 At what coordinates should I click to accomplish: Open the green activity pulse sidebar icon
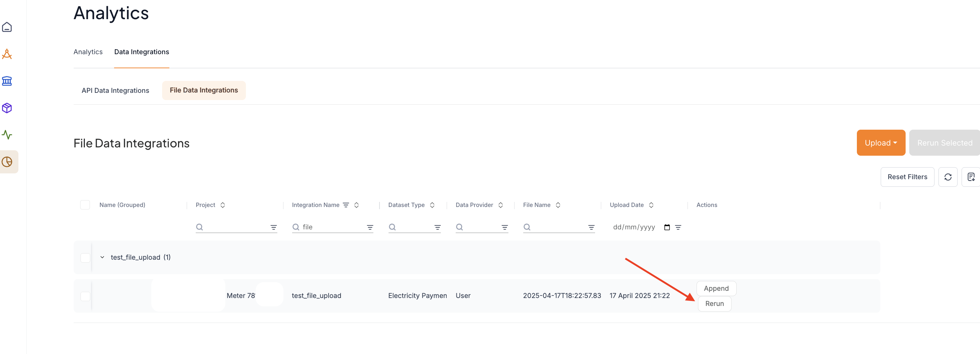7,135
